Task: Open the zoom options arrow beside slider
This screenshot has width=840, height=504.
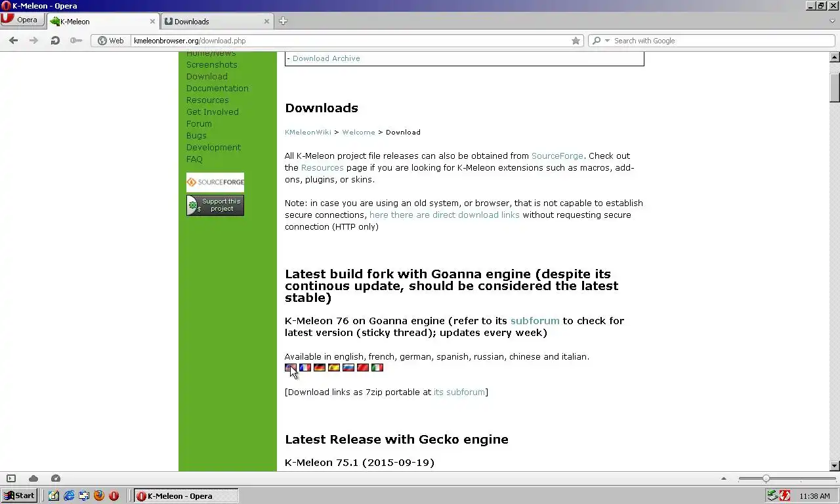Action: [724, 478]
